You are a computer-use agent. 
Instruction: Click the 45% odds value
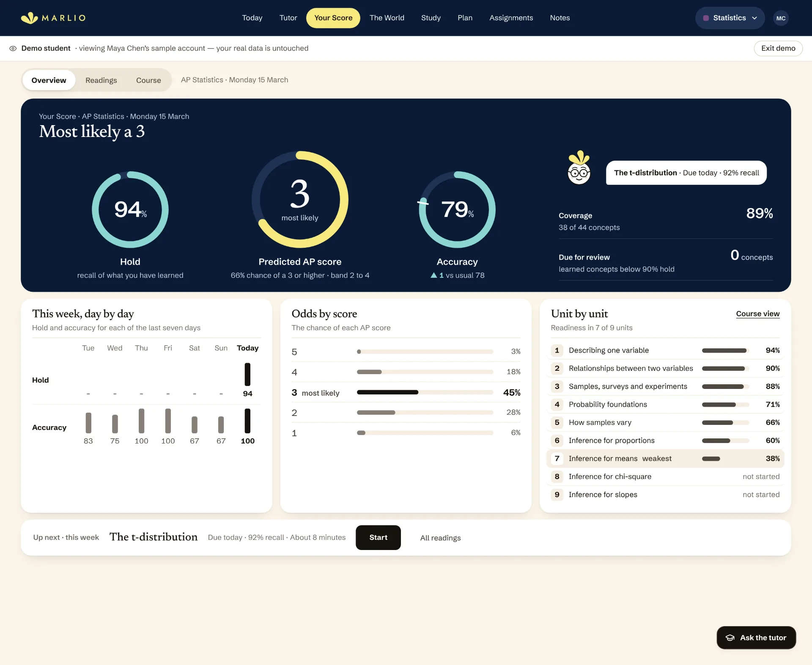pyautogui.click(x=512, y=392)
